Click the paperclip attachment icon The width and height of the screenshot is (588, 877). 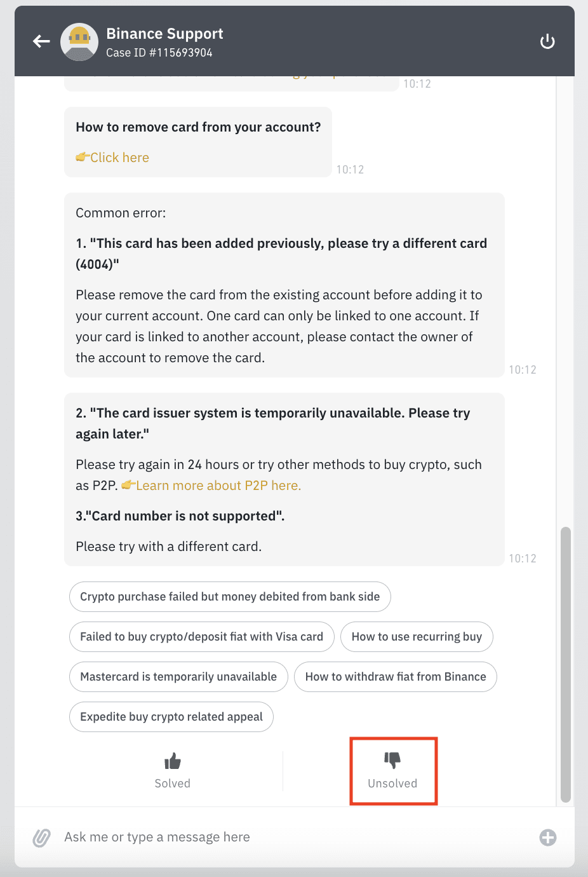click(x=42, y=838)
